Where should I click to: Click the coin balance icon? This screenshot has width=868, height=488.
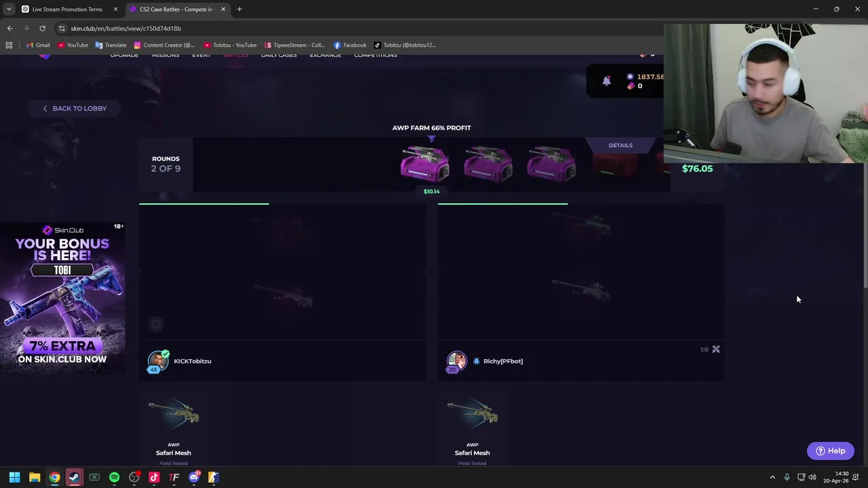[630, 77]
